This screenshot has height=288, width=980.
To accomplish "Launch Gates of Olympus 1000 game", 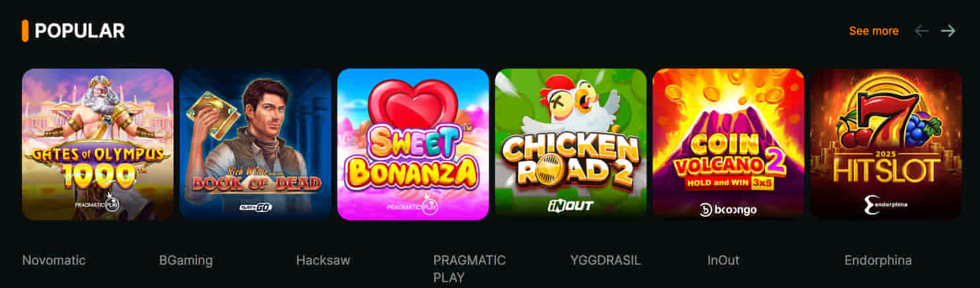I will click(98, 144).
